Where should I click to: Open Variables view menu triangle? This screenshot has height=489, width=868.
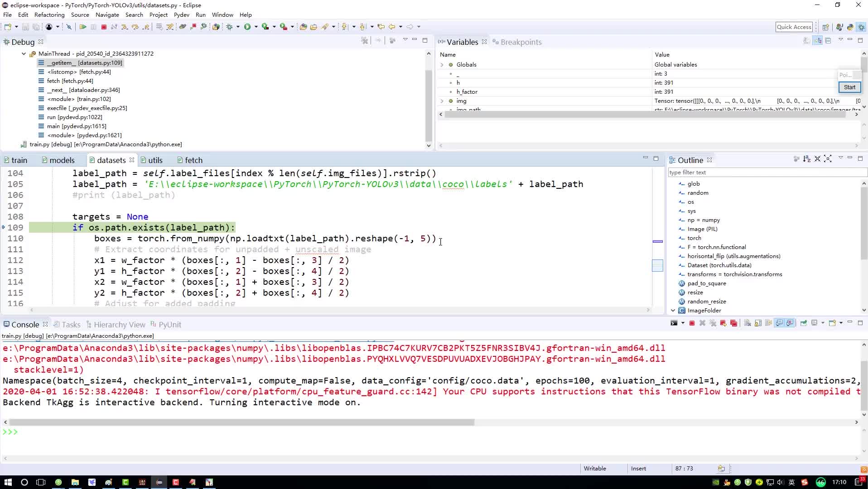pos(840,40)
